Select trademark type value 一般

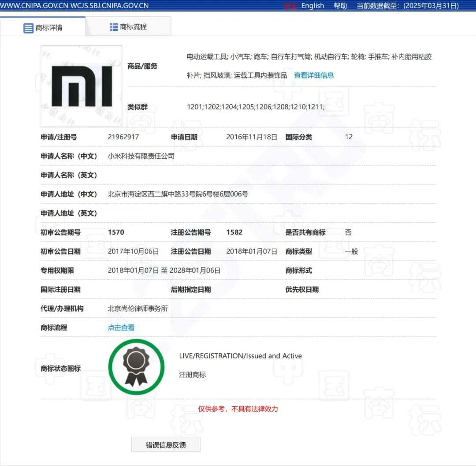pyautogui.click(x=352, y=251)
